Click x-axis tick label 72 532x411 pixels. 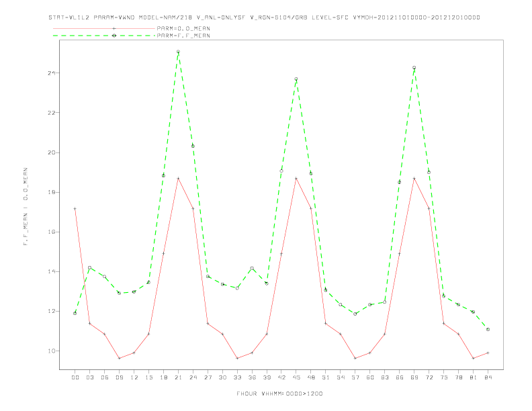(429, 377)
